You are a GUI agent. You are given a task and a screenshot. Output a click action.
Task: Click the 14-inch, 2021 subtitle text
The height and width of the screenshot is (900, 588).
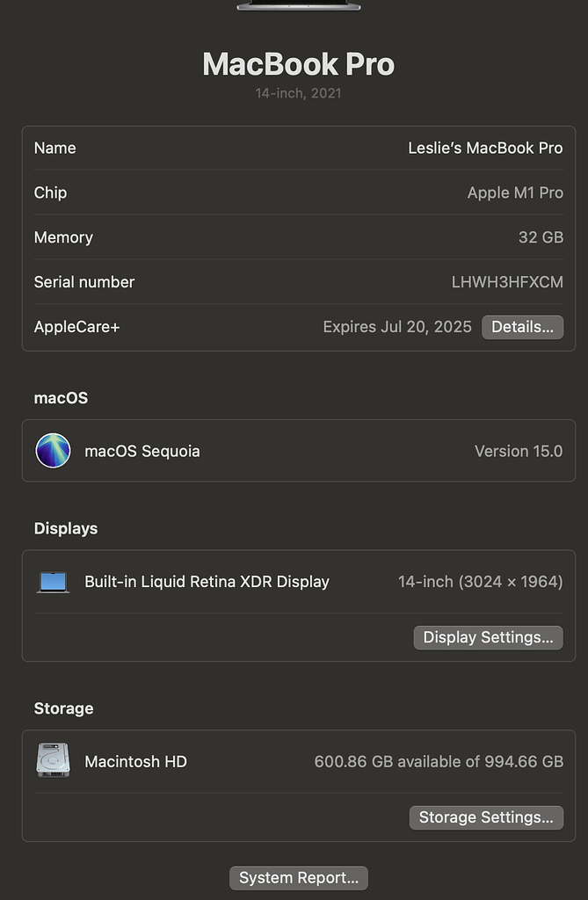[x=298, y=92]
